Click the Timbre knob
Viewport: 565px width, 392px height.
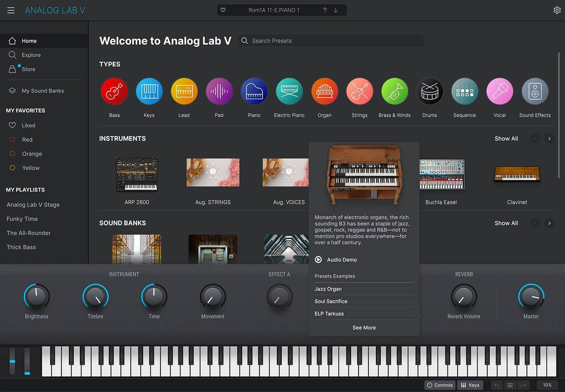[95, 296]
